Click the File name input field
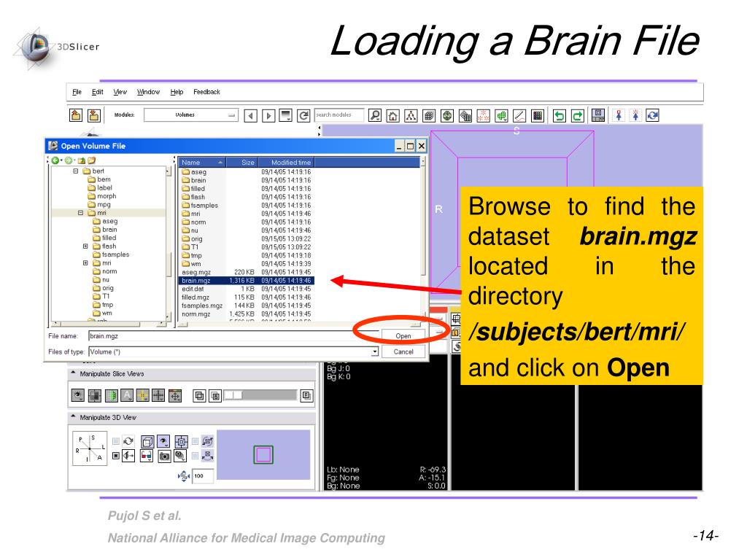Image resolution: width=747 pixels, height=560 pixels. point(233,336)
